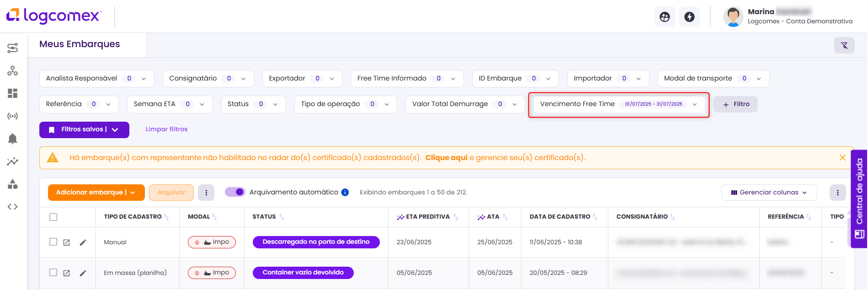Viewport: 868px width, 290px height.
Task: Open the dashboard grid icon in sidebar
Action: (x=13, y=93)
